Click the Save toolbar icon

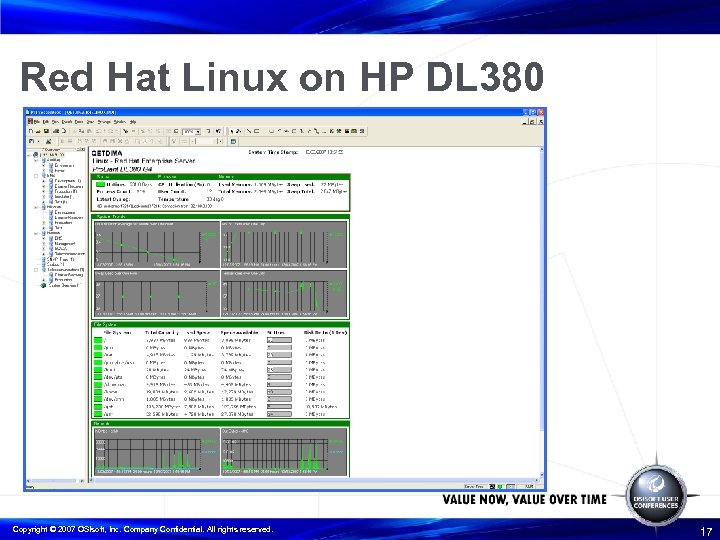[46, 131]
